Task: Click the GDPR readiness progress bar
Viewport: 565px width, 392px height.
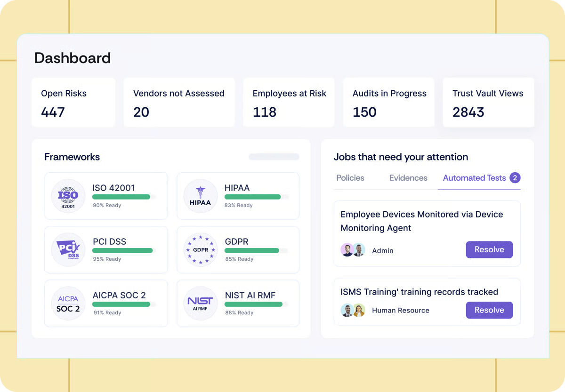Action: (257, 251)
